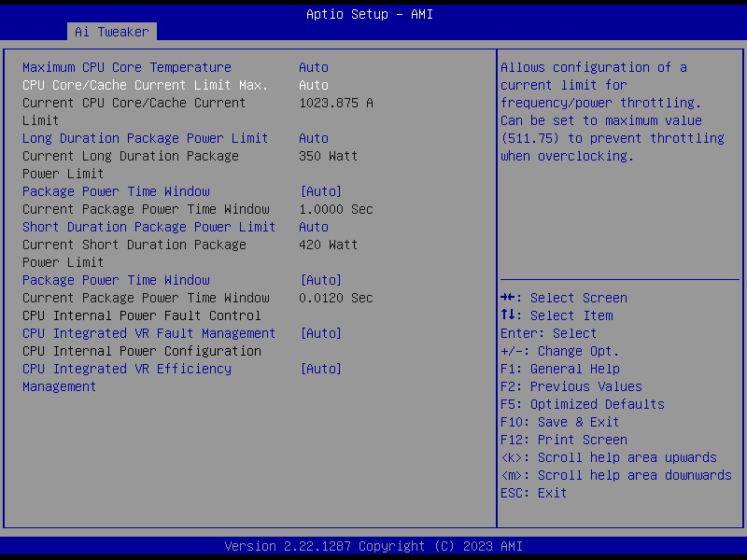Viewport: 747px width, 560px height.
Task: Click F12: Print Screen hint
Action: tap(564, 440)
